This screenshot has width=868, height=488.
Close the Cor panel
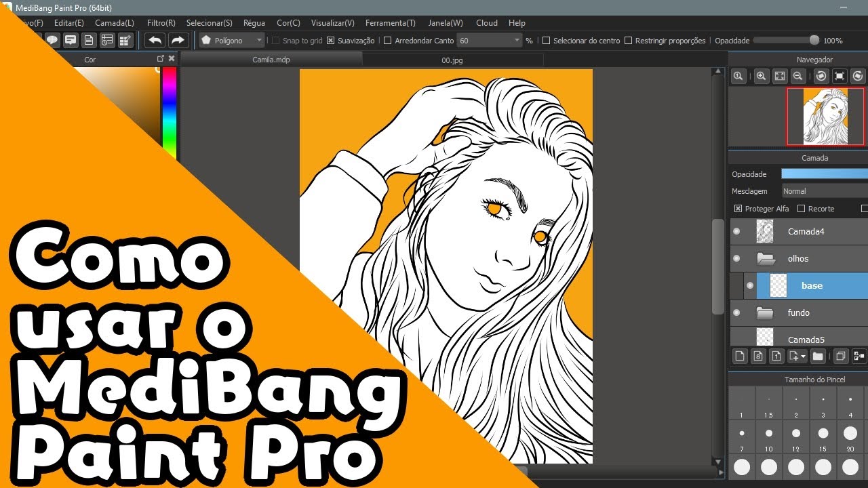pyautogui.click(x=172, y=59)
